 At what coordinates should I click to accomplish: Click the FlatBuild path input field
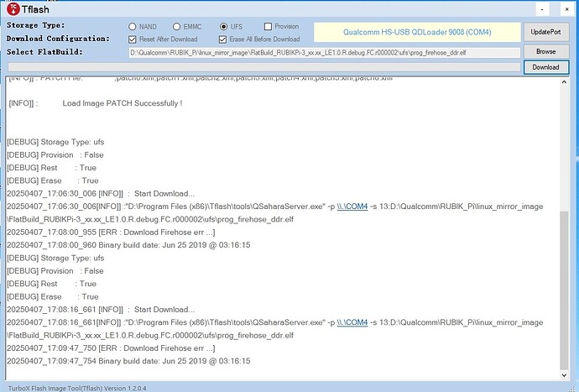click(x=323, y=52)
